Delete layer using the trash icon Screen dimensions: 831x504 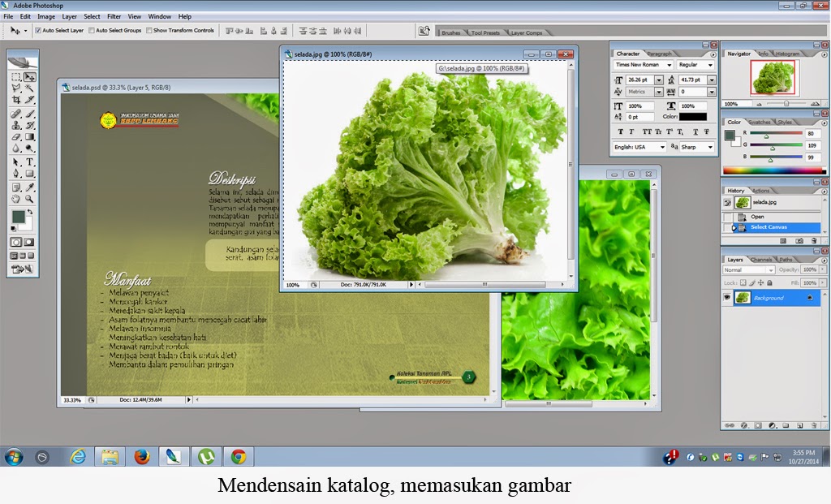click(814, 425)
